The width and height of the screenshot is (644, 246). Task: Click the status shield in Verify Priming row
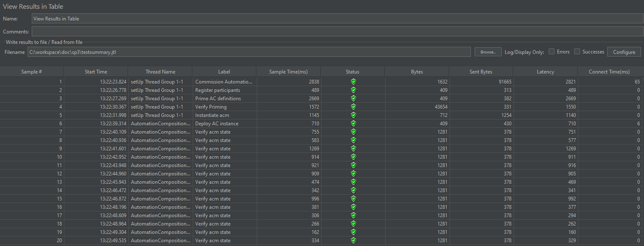[353, 107]
